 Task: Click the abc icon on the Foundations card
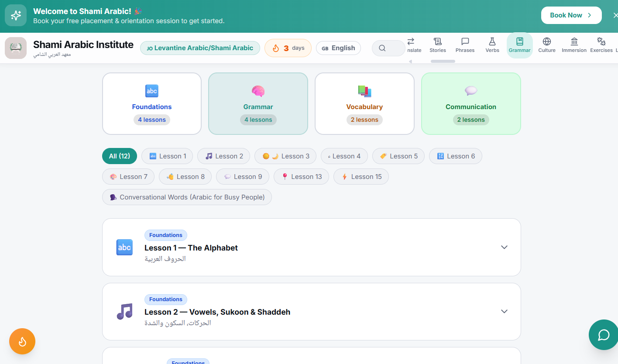(x=151, y=91)
